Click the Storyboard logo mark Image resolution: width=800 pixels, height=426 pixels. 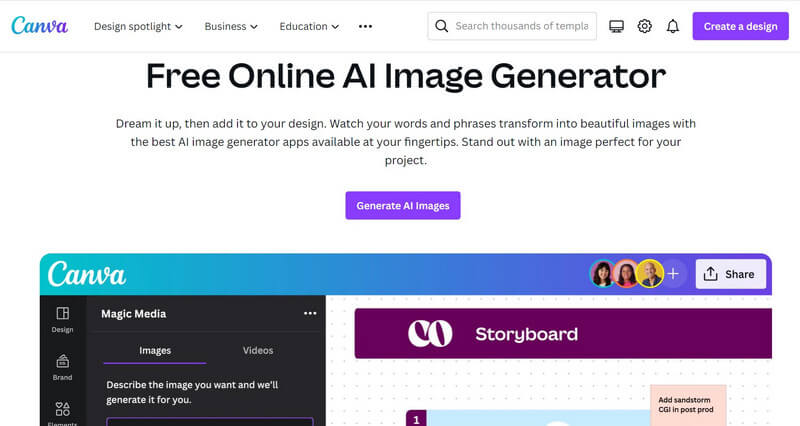pos(430,334)
